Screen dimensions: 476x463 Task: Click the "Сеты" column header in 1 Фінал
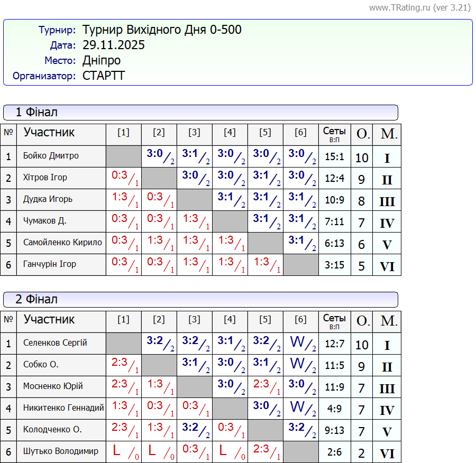[x=334, y=134]
